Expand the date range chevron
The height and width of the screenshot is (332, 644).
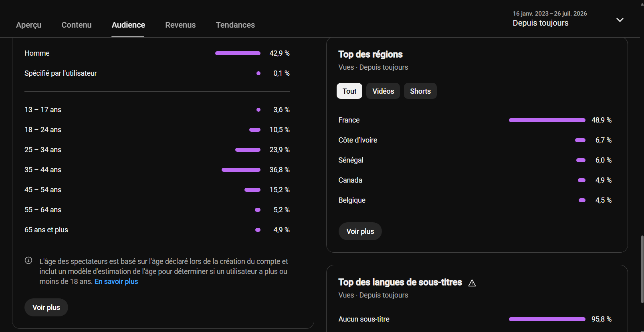tap(620, 20)
